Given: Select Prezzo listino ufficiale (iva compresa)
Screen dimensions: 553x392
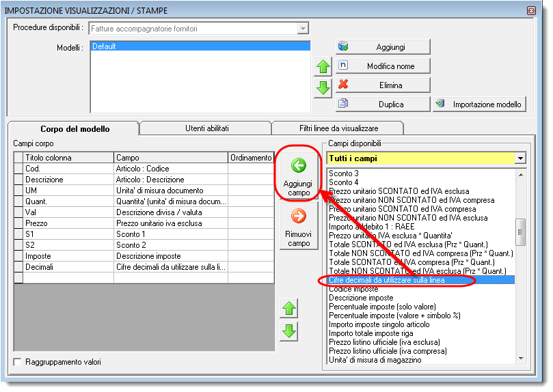Looking at the screenshot, I should click(421, 351).
